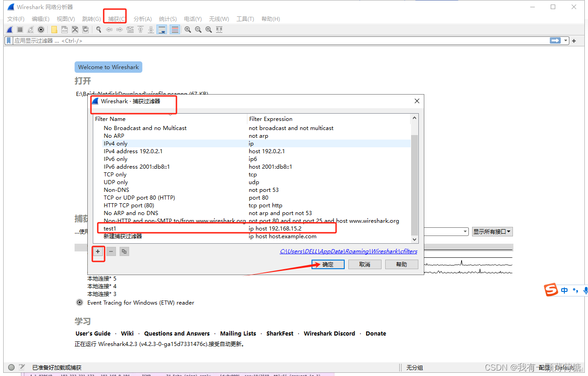Jump to first packet icon

pyautogui.click(x=141, y=30)
